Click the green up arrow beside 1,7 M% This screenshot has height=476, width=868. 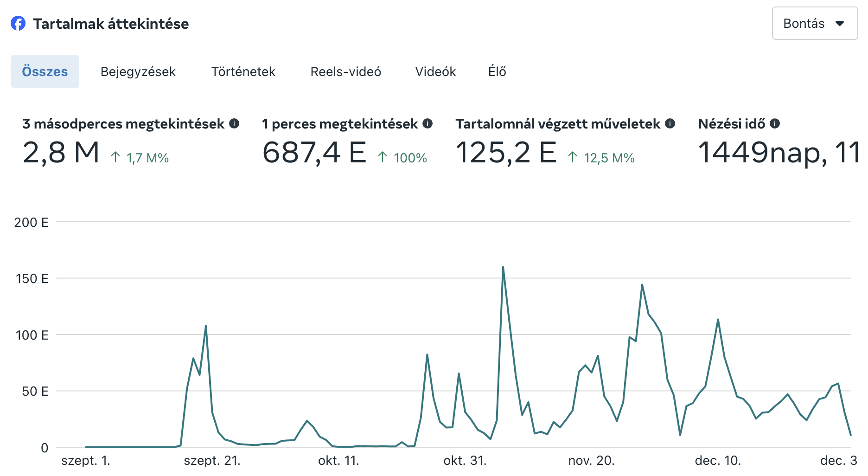[115, 157]
